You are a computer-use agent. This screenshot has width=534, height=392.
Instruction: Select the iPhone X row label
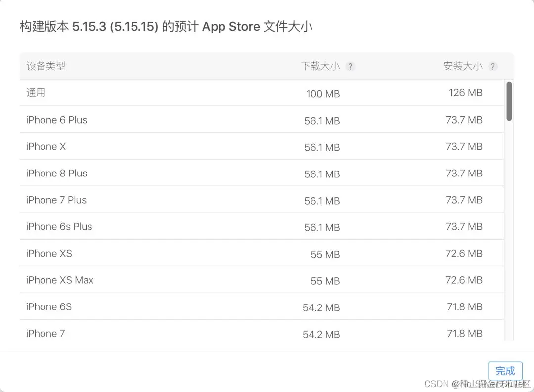coord(46,146)
